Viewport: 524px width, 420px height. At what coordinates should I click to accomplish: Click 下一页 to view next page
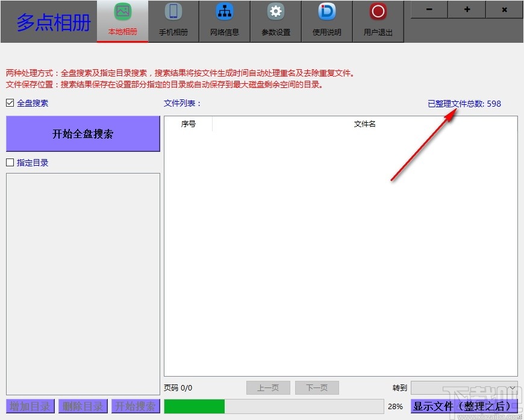317,387
